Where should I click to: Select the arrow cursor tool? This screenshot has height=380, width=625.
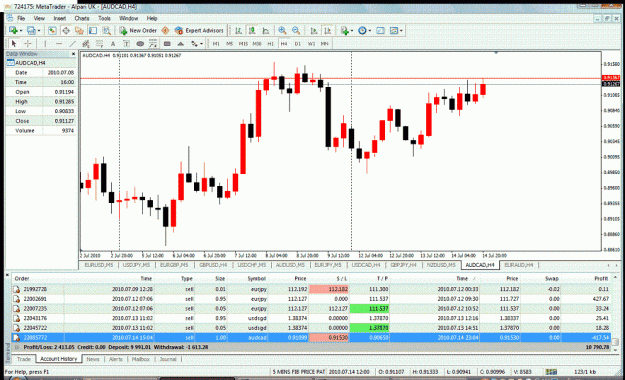point(14,43)
